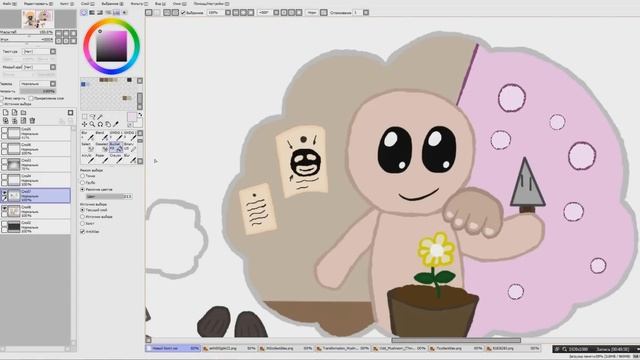Image resolution: width=640 pixels, height=360 pixels.
Task: Select the hand pan tool
Action: point(108,124)
